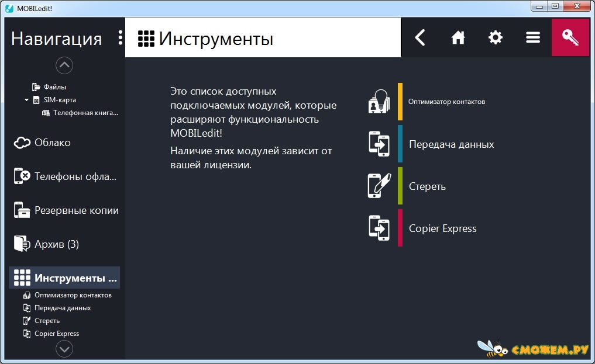Launch Стереть module from main list

[x=427, y=186]
